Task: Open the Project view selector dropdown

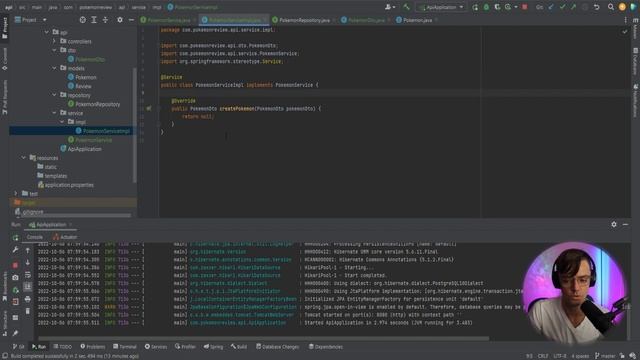Action: click(31, 20)
